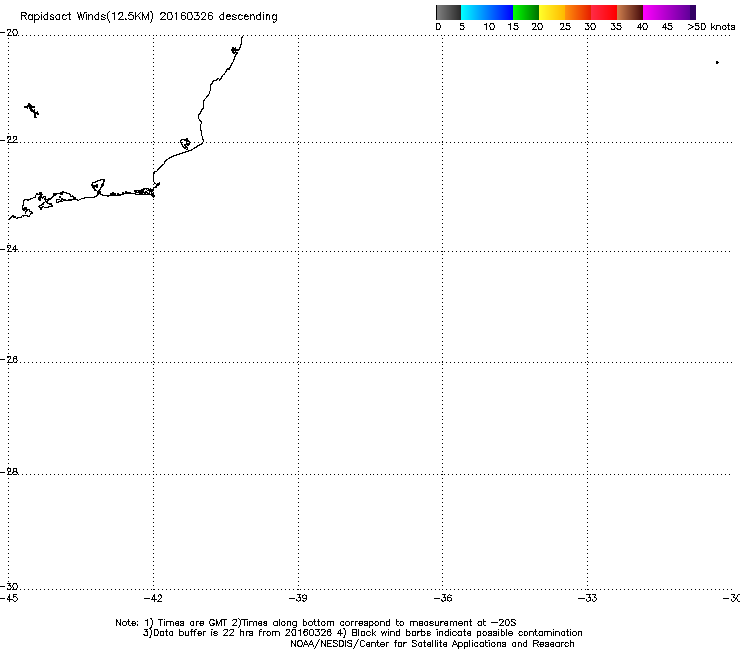The width and height of the screenshot is (740, 650).
Task: Click the latitude label -20
Action: [x=9, y=33]
